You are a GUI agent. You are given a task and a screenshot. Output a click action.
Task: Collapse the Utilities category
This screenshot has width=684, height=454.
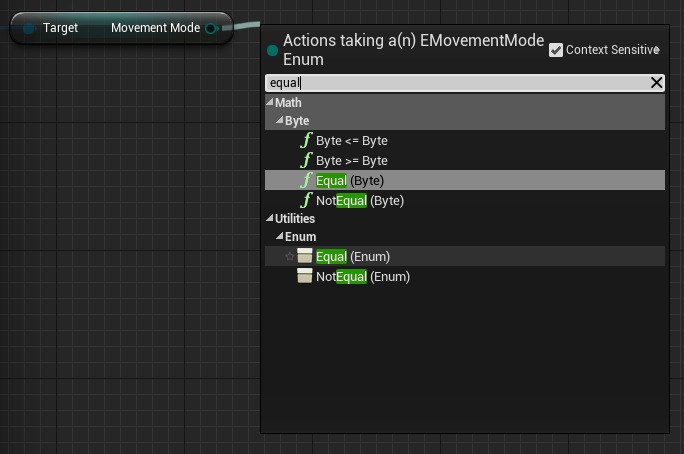[x=270, y=218]
